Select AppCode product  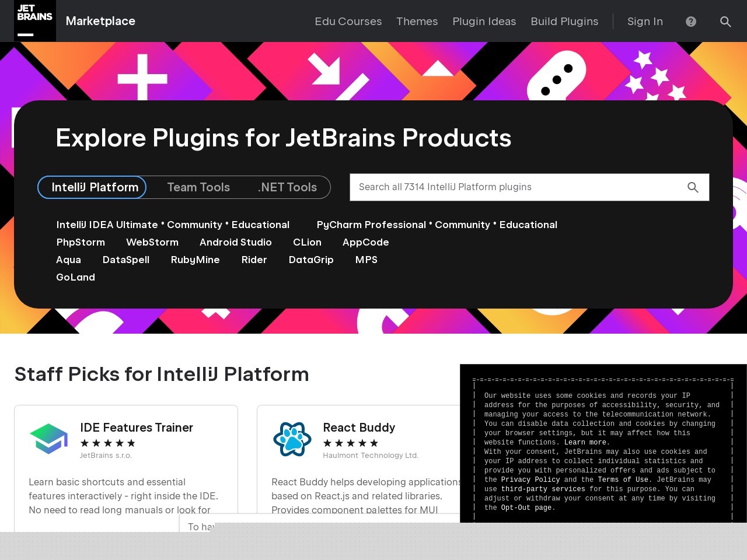[365, 242]
